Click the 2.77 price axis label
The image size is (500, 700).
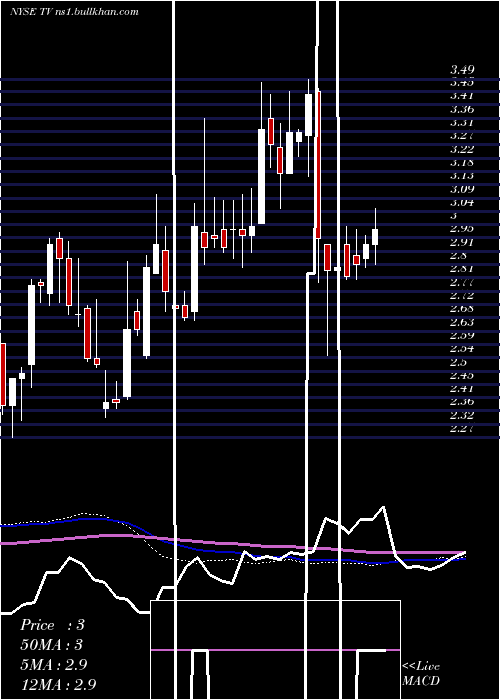(x=462, y=282)
